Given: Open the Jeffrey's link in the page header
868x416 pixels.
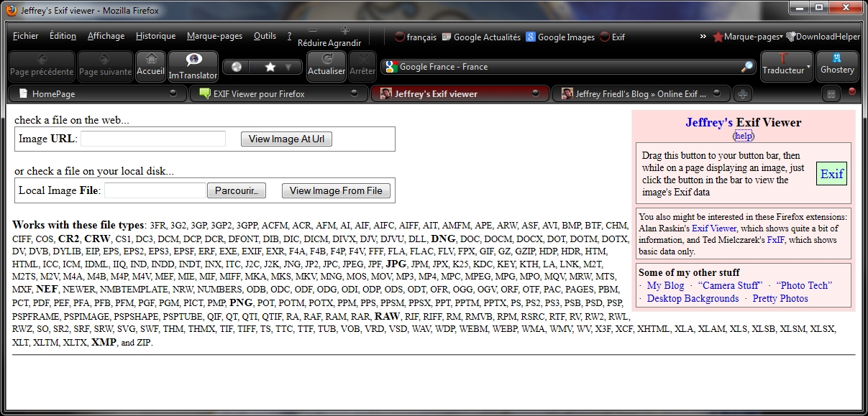Looking at the screenshot, I should [x=709, y=122].
